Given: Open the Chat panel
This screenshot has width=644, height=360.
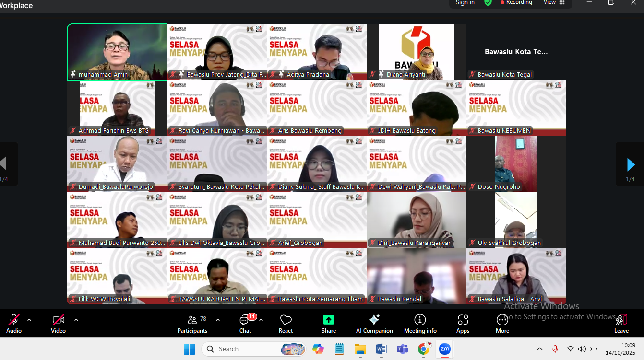Looking at the screenshot, I should pos(245,324).
